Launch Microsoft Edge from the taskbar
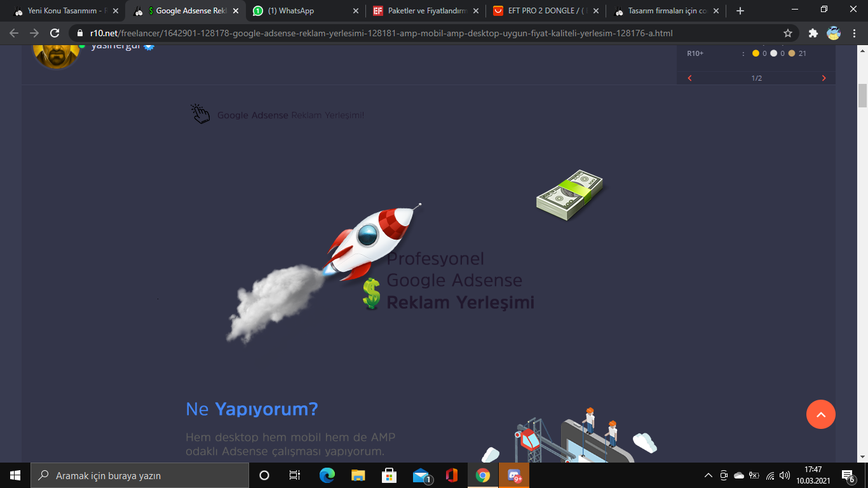Screen dimensions: 868x488 pos(327,475)
